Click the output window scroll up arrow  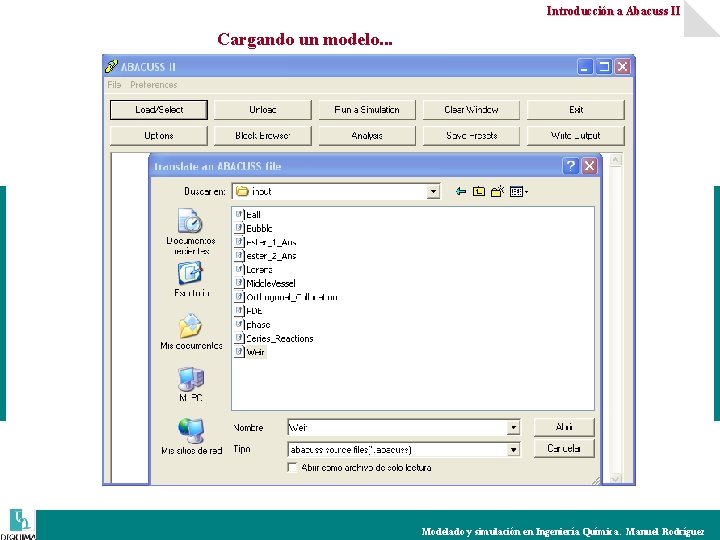click(615, 160)
